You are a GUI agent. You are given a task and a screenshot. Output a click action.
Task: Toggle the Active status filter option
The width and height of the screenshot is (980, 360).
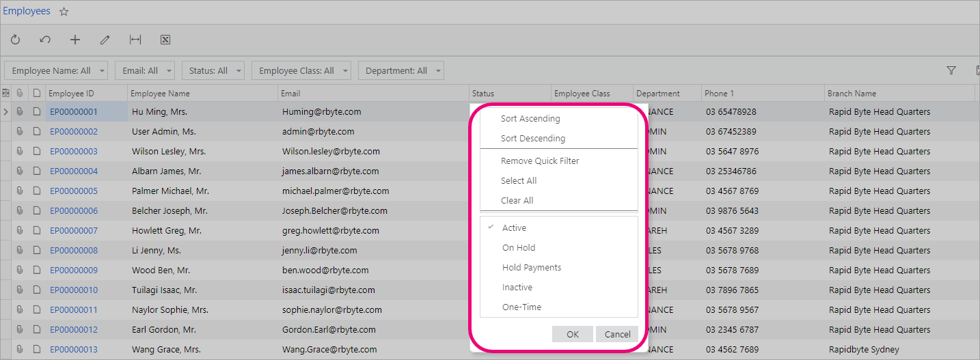pos(559,228)
